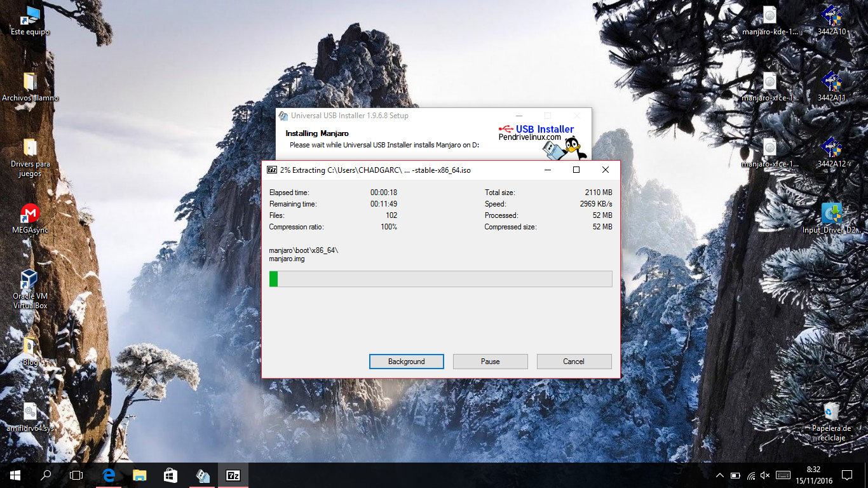868x488 pixels.
Task: Open File Explorer from taskbar
Action: pyautogui.click(x=139, y=475)
